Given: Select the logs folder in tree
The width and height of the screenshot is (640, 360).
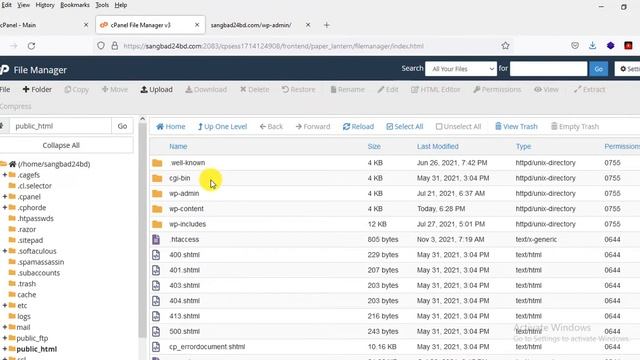Looking at the screenshot, I should pos(24,316).
